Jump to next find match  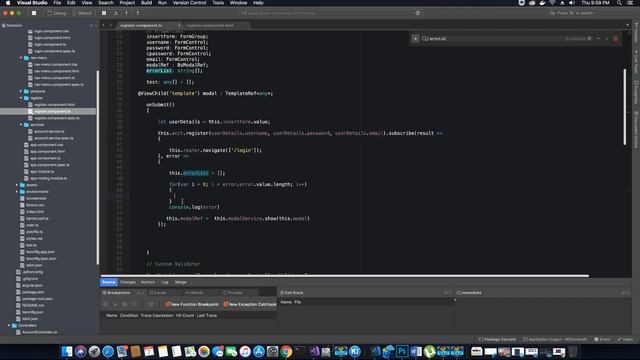click(x=607, y=39)
